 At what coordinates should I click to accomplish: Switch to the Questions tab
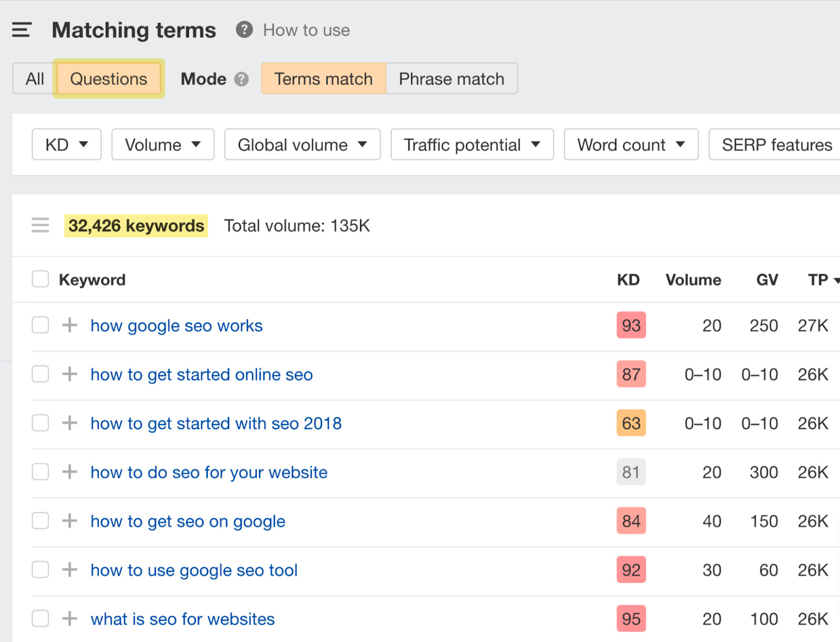108,79
